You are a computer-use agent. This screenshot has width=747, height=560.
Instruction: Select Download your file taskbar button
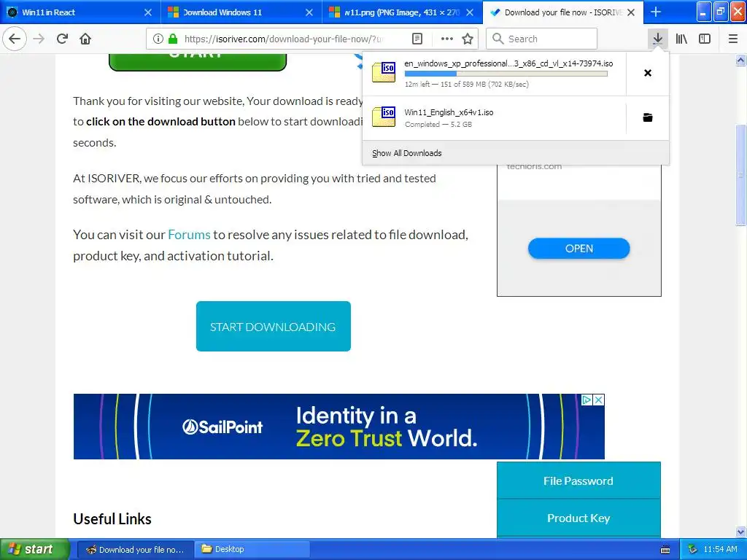coord(135,550)
